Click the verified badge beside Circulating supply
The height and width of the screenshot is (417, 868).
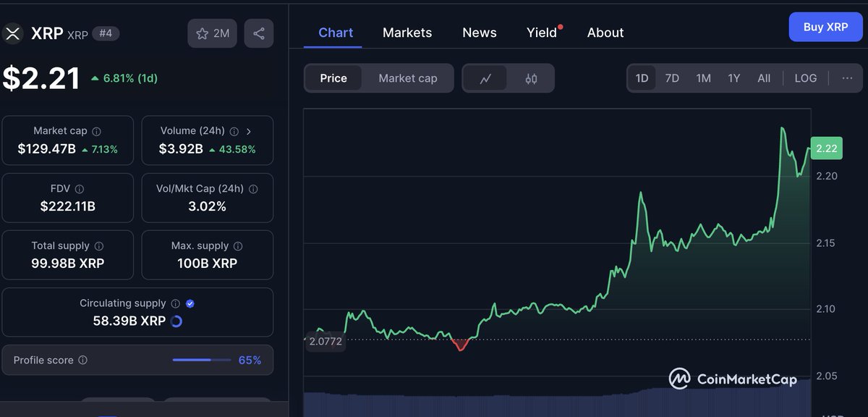tap(190, 303)
